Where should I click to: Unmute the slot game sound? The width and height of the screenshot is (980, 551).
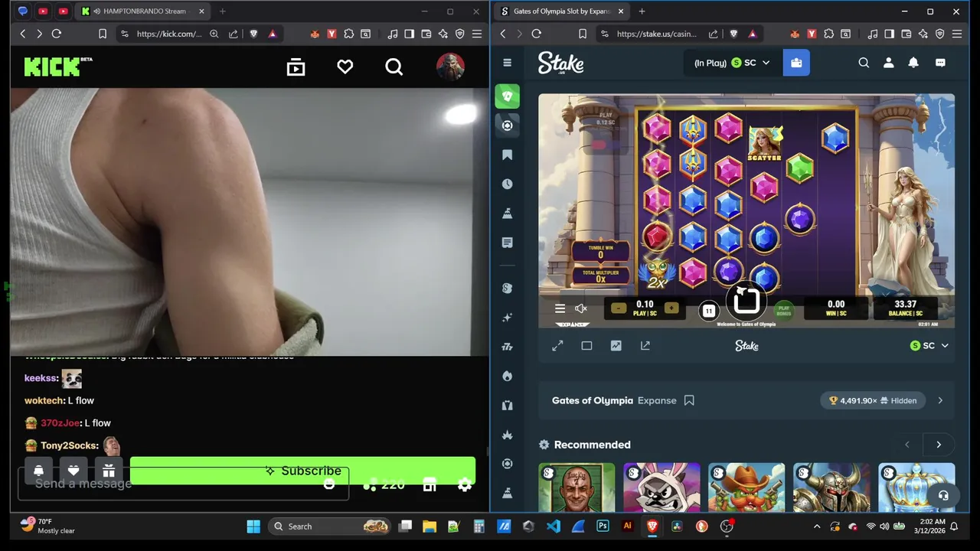click(x=581, y=308)
